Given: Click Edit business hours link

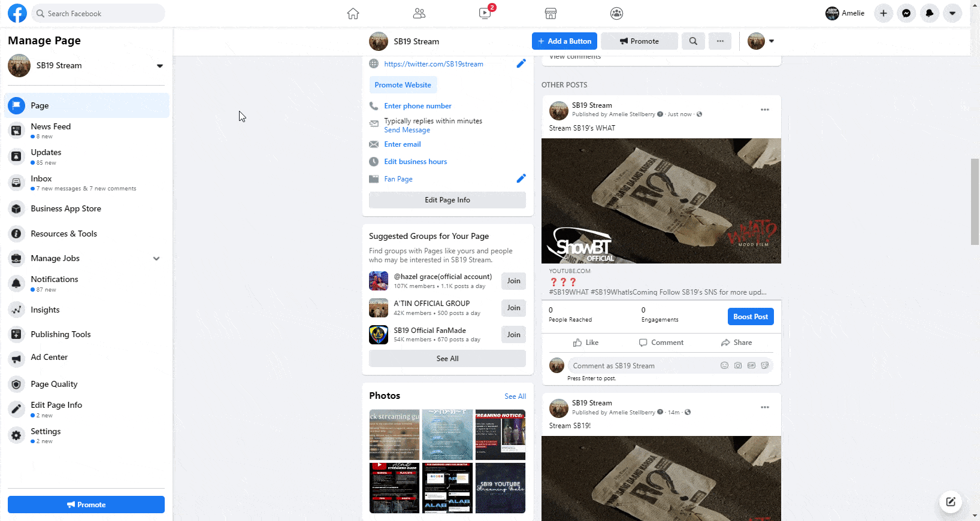Looking at the screenshot, I should [415, 162].
